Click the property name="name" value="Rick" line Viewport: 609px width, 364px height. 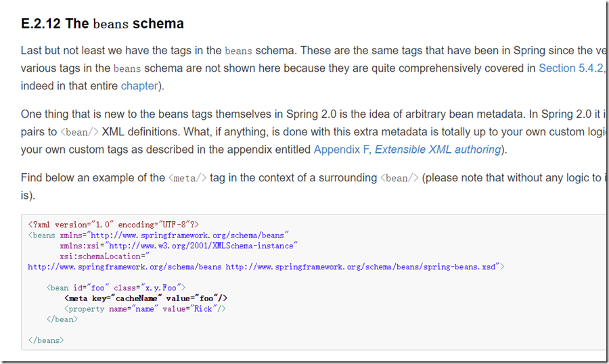click(145, 309)
